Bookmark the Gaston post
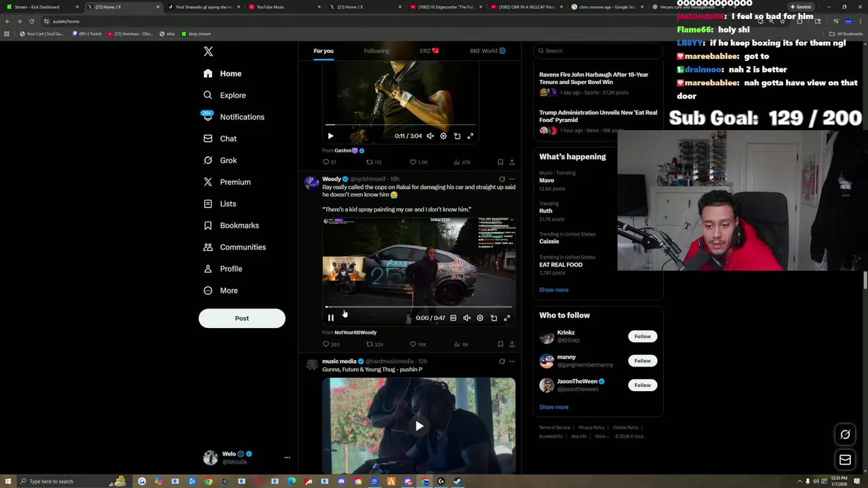Image resolution: width=868 pixels, height=488 pixels. coord(500,163)
